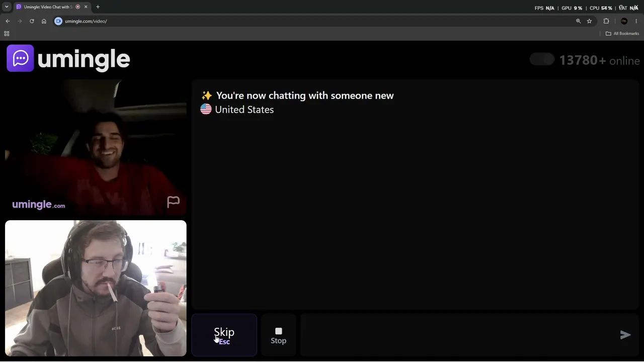
Task: Click the "13780+ online" counter
Action: [x=599, y=60]
